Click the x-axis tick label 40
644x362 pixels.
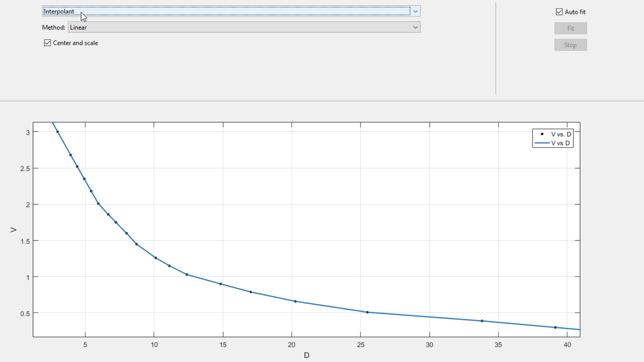coord(567,345)
